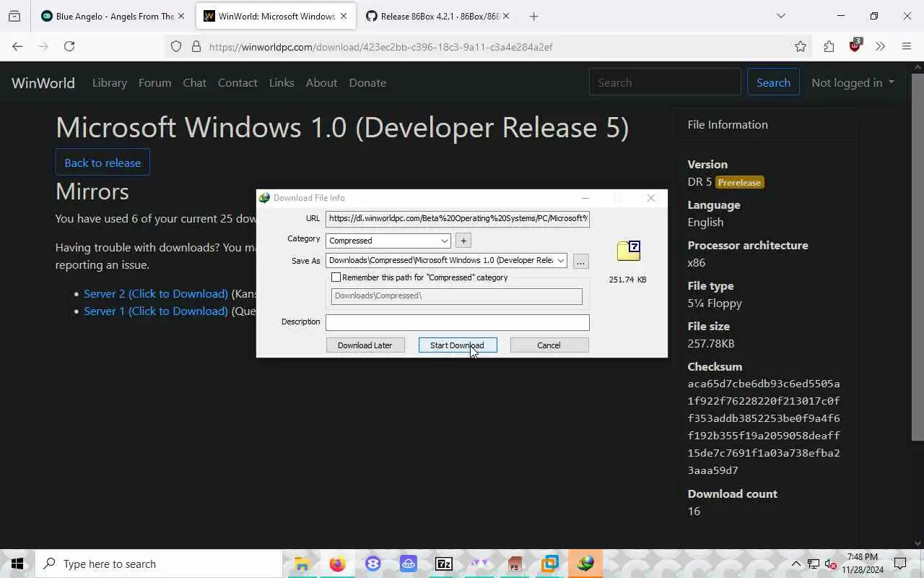Click the WinWorld Search button

(x=773, y=82)
